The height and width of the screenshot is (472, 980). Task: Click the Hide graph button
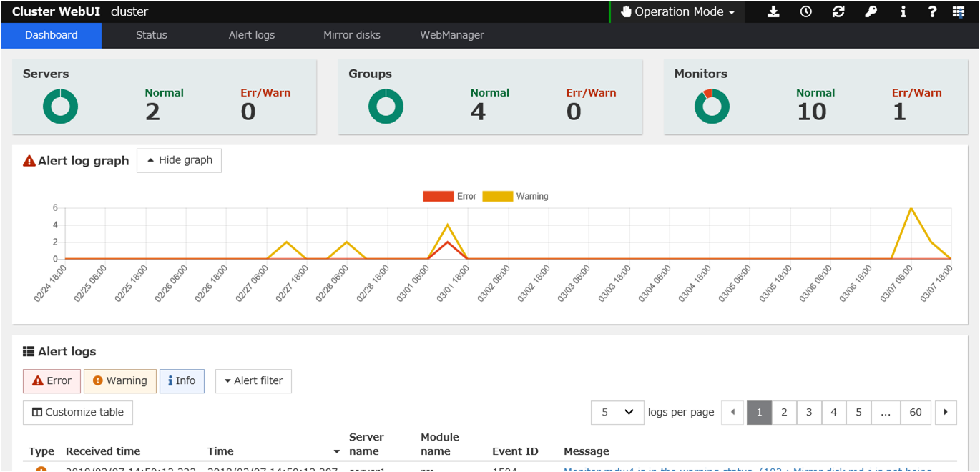point(179,160)
